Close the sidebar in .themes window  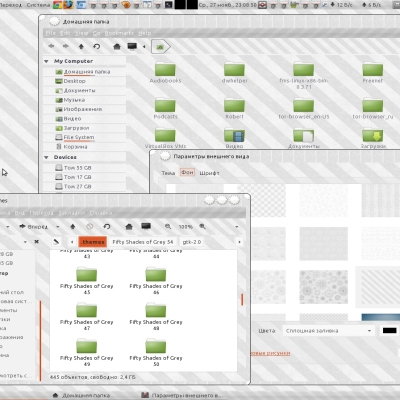pyautogui.click(x=37, y=241)
